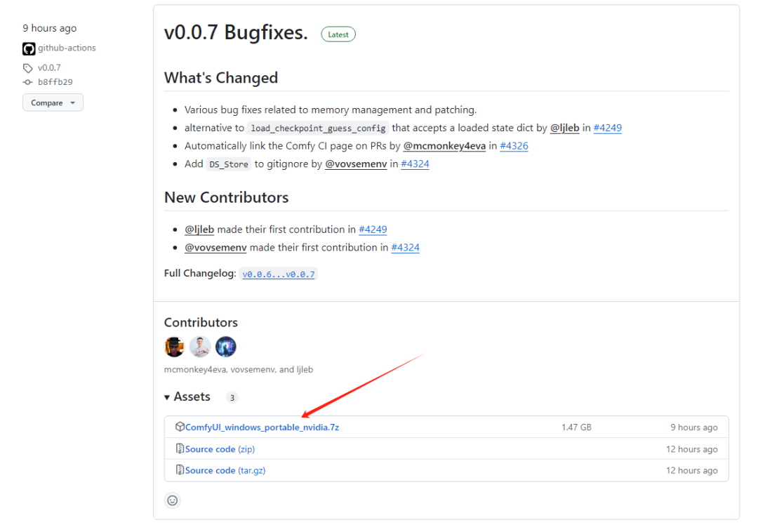Download ComfyUI_windows_portable_nvidia.7z
Image resolution: width=758 pixels, height=532 pixels.
(x=262, y=427)
